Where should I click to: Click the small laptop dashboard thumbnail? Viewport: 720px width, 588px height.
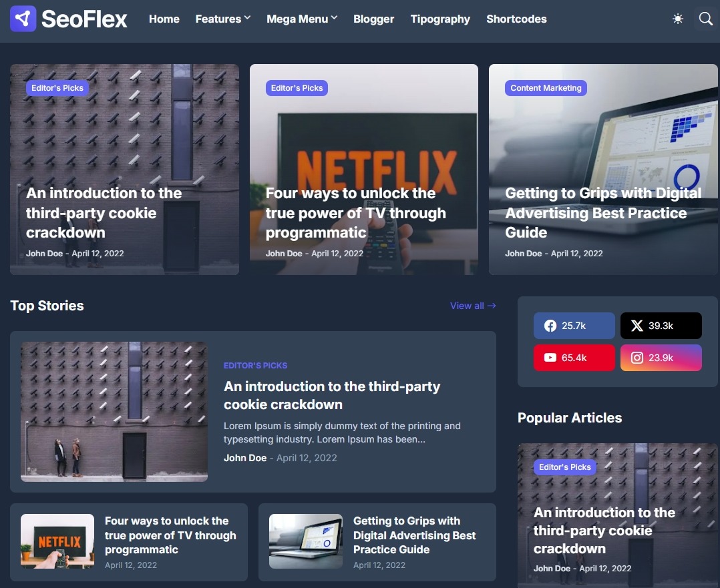306,541
